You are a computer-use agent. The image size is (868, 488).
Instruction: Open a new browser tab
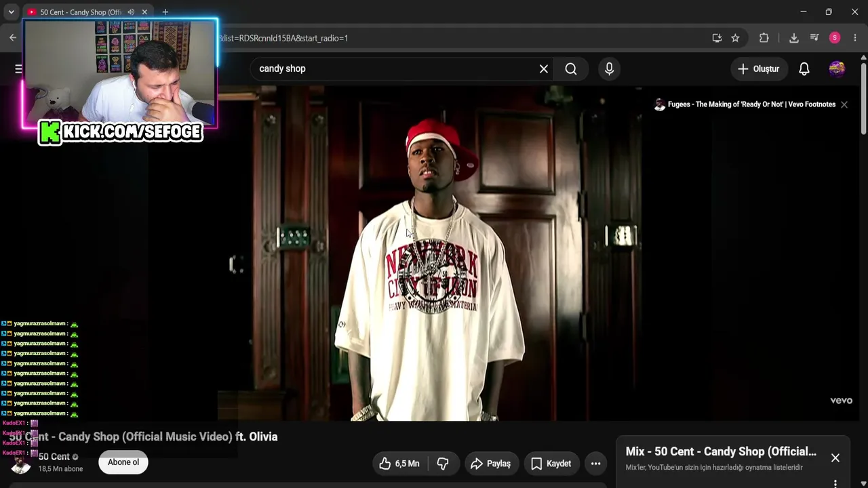[165, 12]
